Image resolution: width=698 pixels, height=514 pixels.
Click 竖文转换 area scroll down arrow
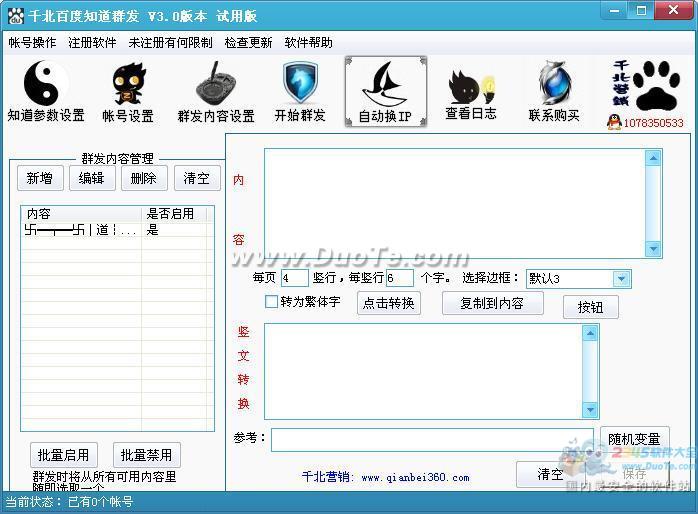coord(590,409)
